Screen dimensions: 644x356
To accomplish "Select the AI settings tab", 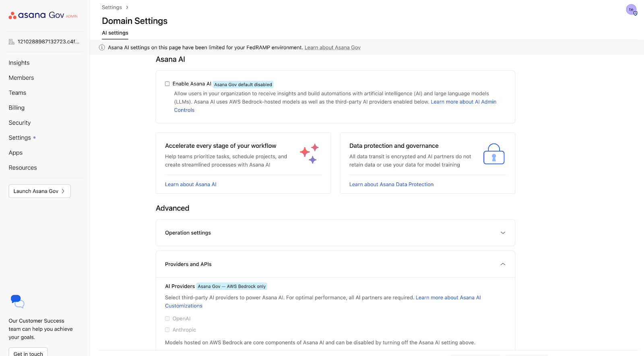I will coord(115,33).
